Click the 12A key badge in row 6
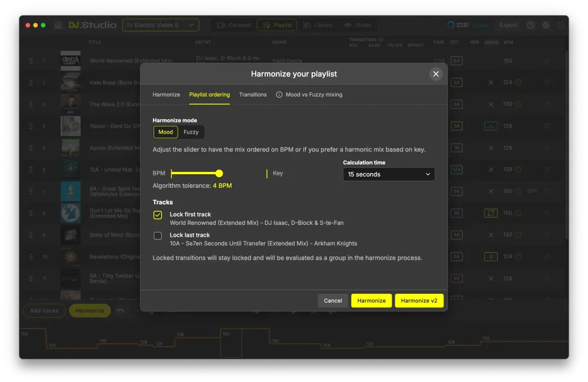 [456, 170]
